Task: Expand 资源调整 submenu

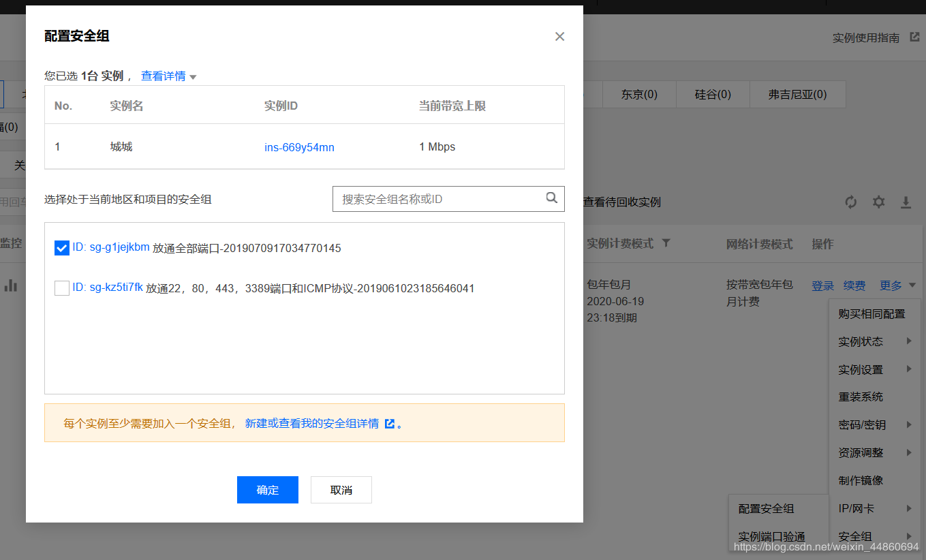Action: pos(875,452)
